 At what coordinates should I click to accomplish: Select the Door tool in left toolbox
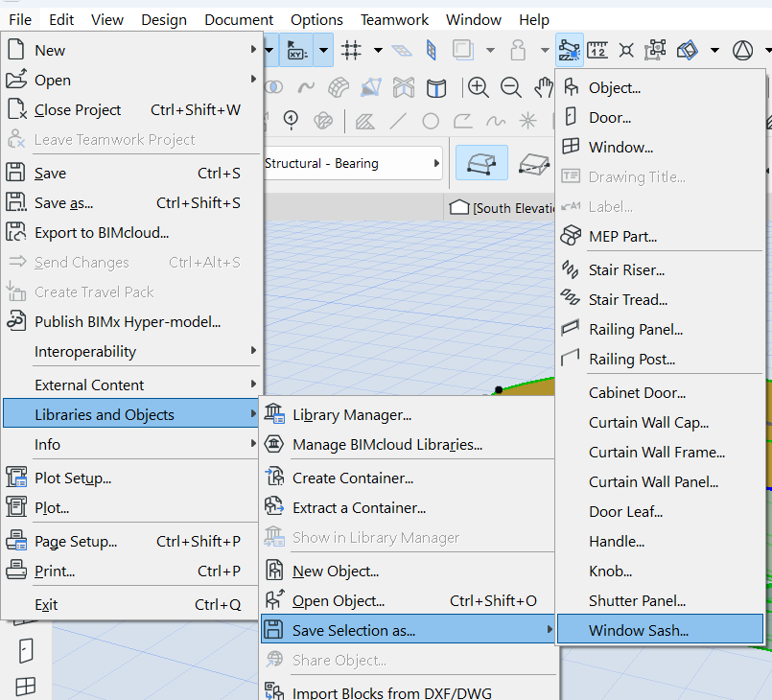point(26,651)
